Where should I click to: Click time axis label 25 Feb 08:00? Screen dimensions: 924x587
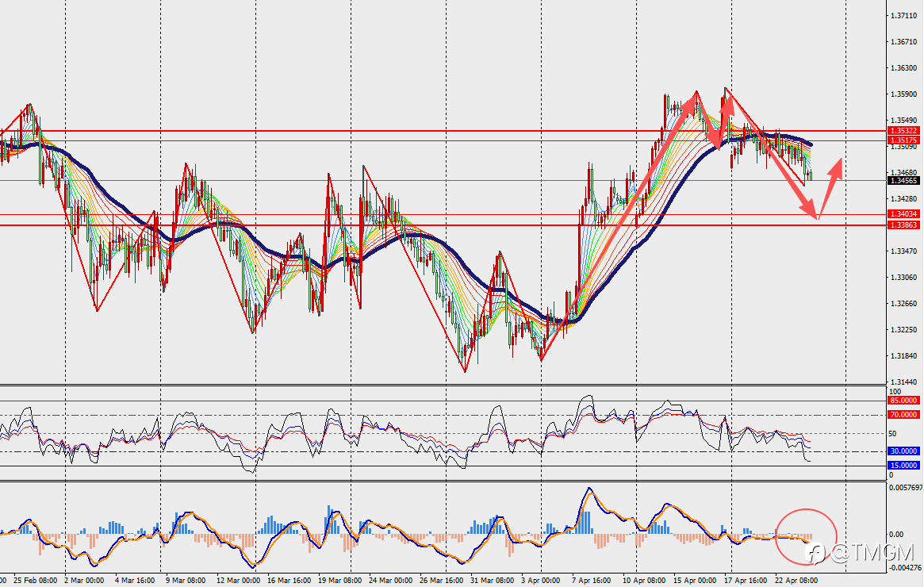pyautogui.click(x=36, y=581)
